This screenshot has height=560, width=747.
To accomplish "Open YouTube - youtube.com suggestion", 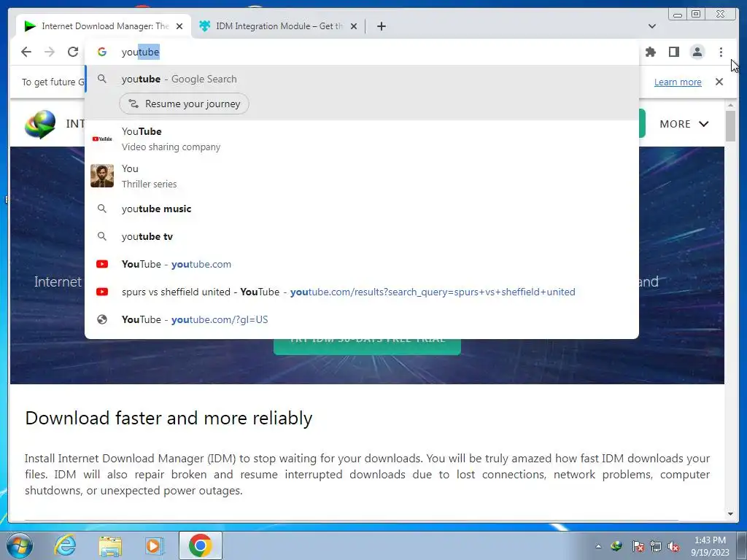I will coord(362,264).
